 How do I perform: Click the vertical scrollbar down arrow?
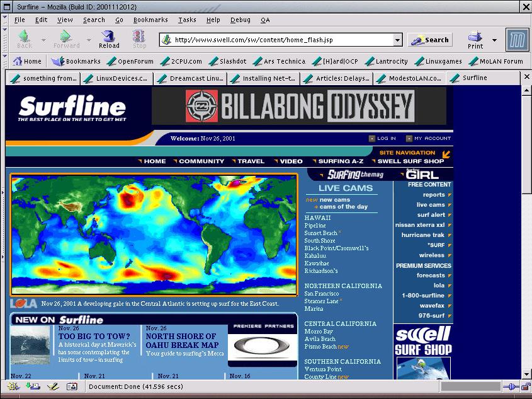pyautogui.click(x=526, y=374)
